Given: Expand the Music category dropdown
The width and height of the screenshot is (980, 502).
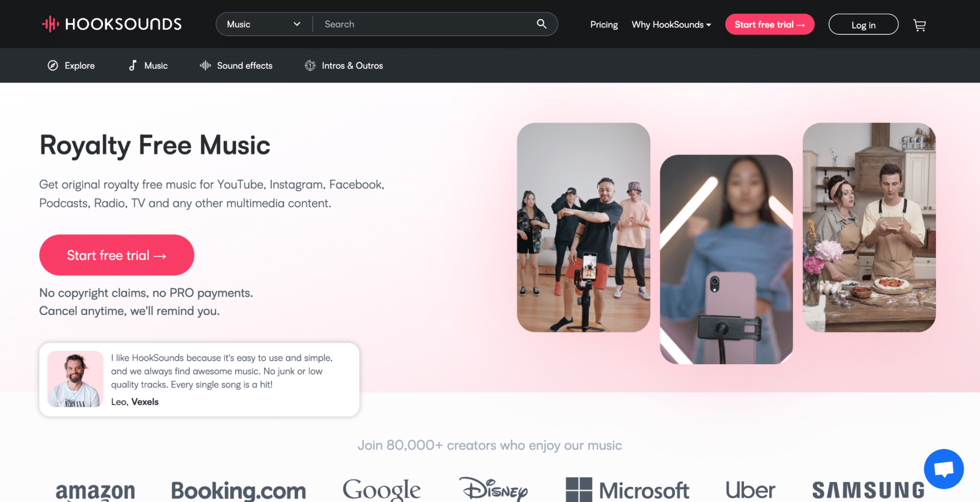Looking at the screenshot, I should point(264,24).
